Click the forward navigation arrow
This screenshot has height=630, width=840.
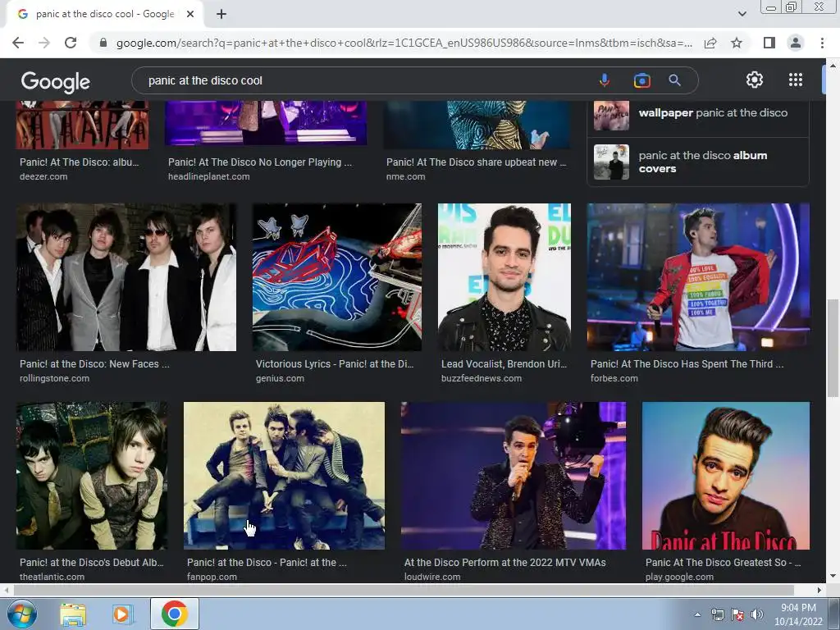point(44,43)
